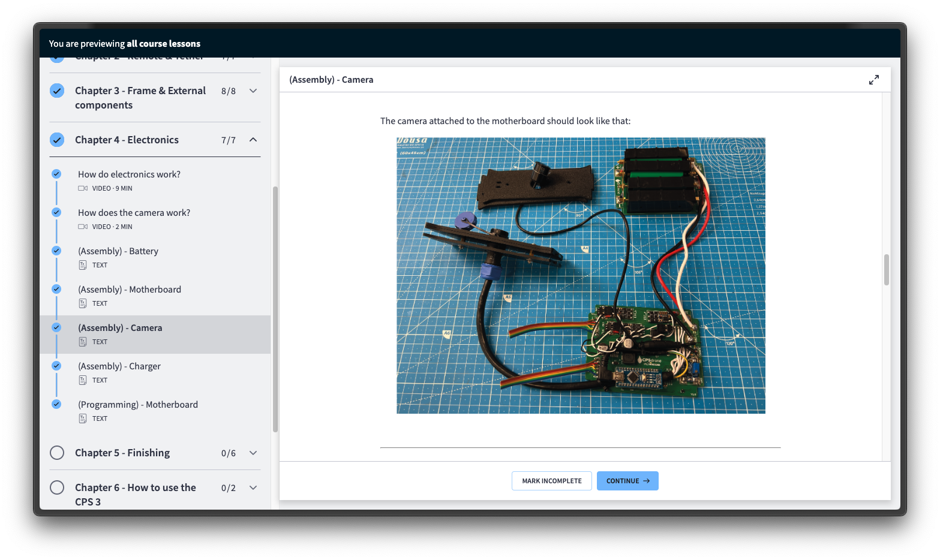Expand Chapter 3 - Frame & External components chevron
940x560 pixels.
click(x=253, y=91)
